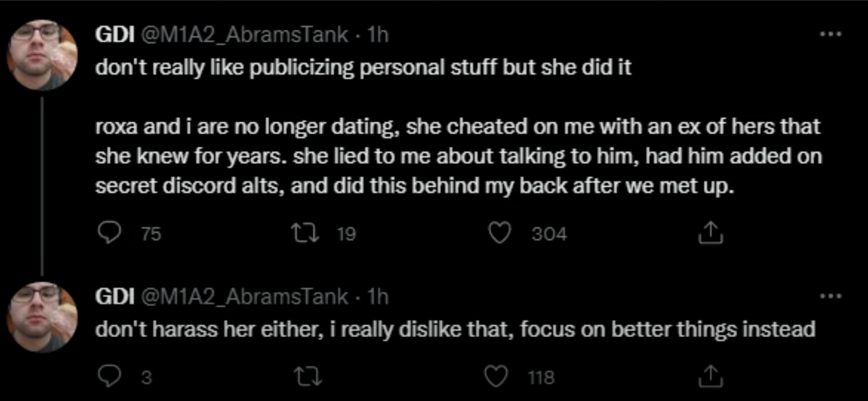
Task: Open the more options menu on second tweet
Action: tap(831, 296)
